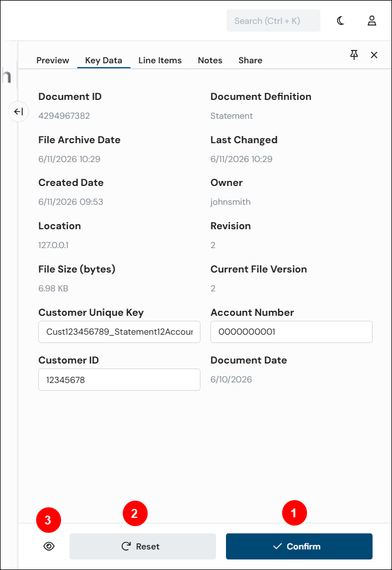Close the details panel
The image size is (392, 570).
[374, 55]
